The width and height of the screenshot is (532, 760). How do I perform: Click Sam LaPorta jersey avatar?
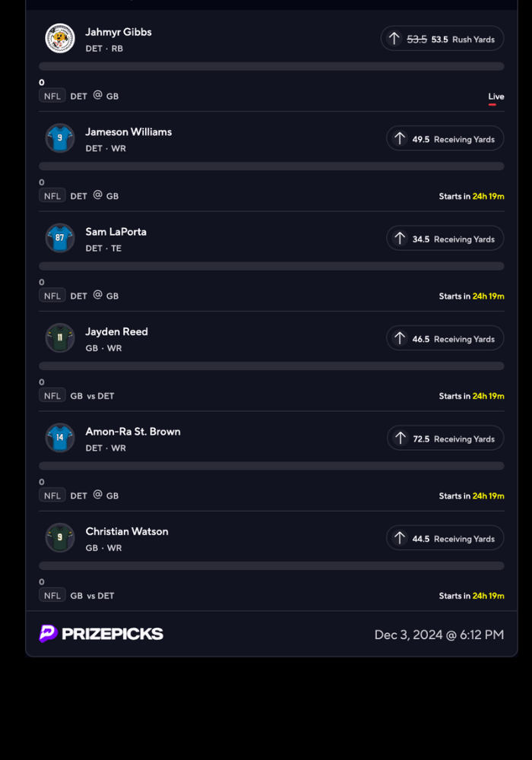coord(60,238)
